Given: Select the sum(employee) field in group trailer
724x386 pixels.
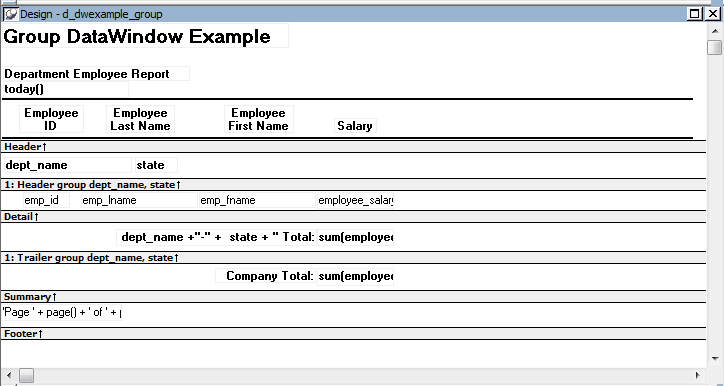Looking at the screenshot, I should click(355, 237).
